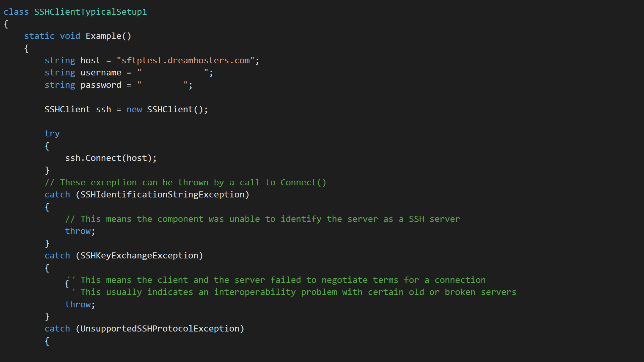Viewport: 644px width, 362px height.
Task: Click the second 'throw' statement
Action: click(x=78, y=305)
